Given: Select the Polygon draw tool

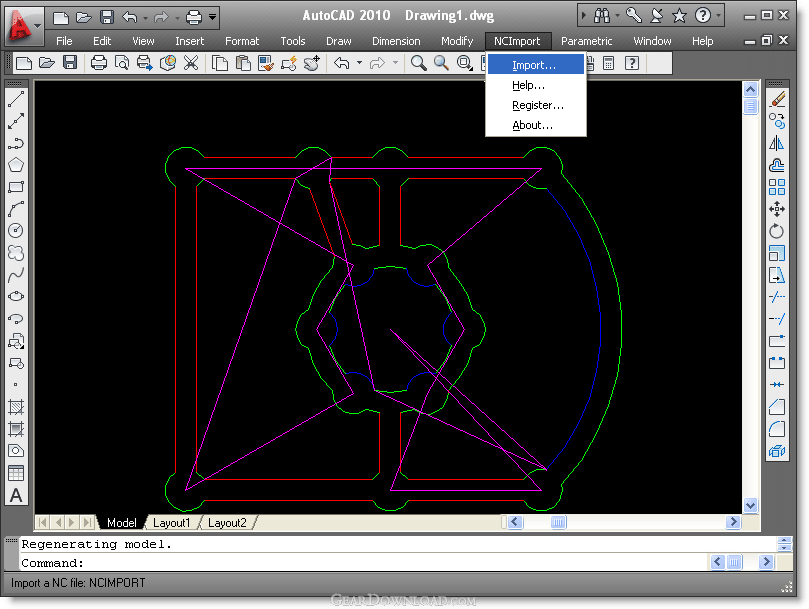Looking at the screenshot, I should (x=15, y=165).
